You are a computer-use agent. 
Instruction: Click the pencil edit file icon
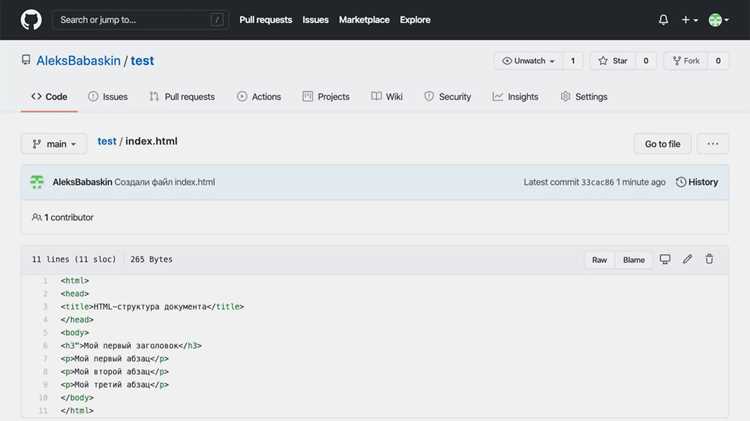pyautogui.click(x=687, y=259)
